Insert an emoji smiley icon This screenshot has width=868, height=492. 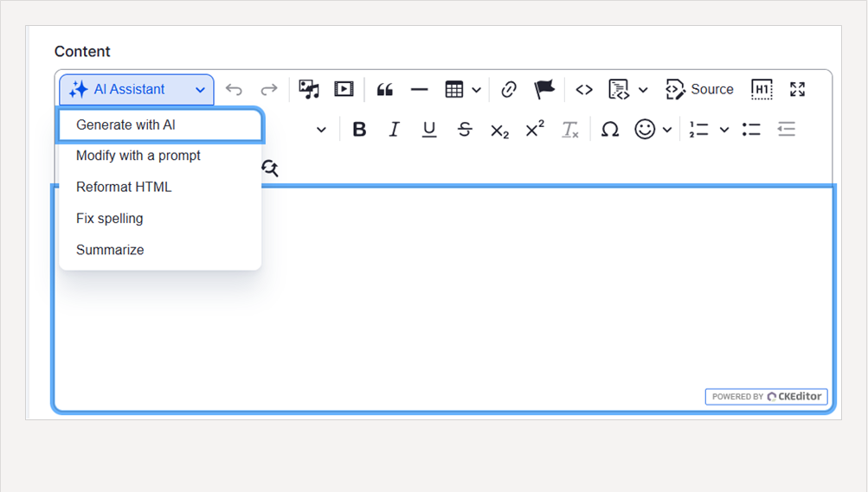tap(645, 130)
